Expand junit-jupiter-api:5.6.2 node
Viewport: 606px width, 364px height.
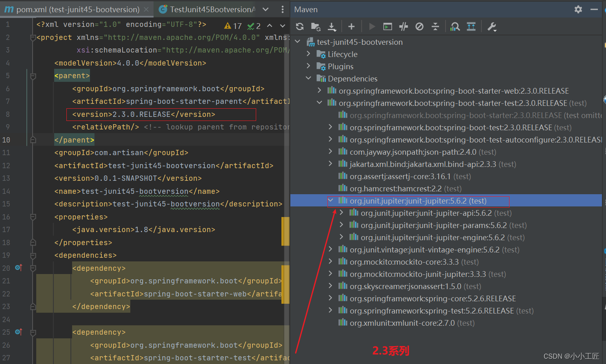click(341, 213)
